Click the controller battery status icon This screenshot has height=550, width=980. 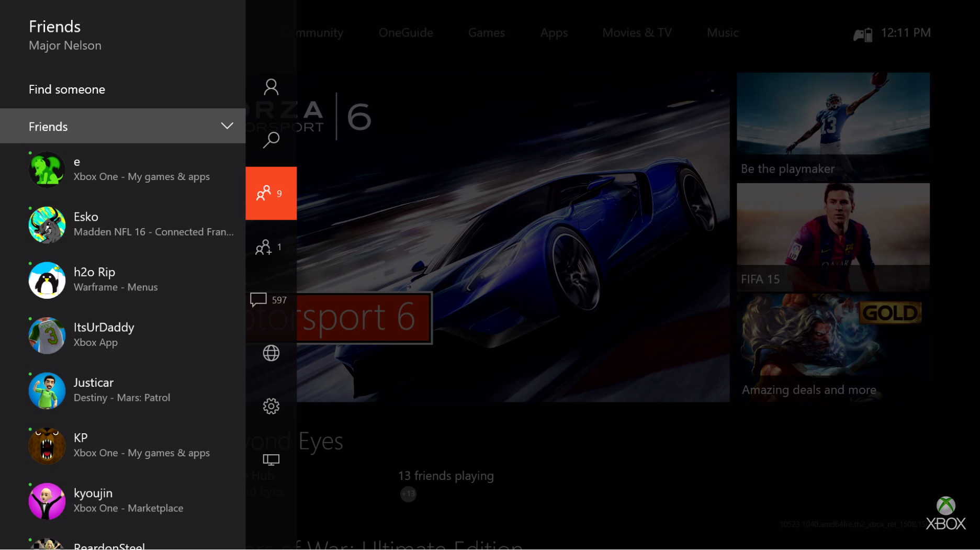point(863,35)
